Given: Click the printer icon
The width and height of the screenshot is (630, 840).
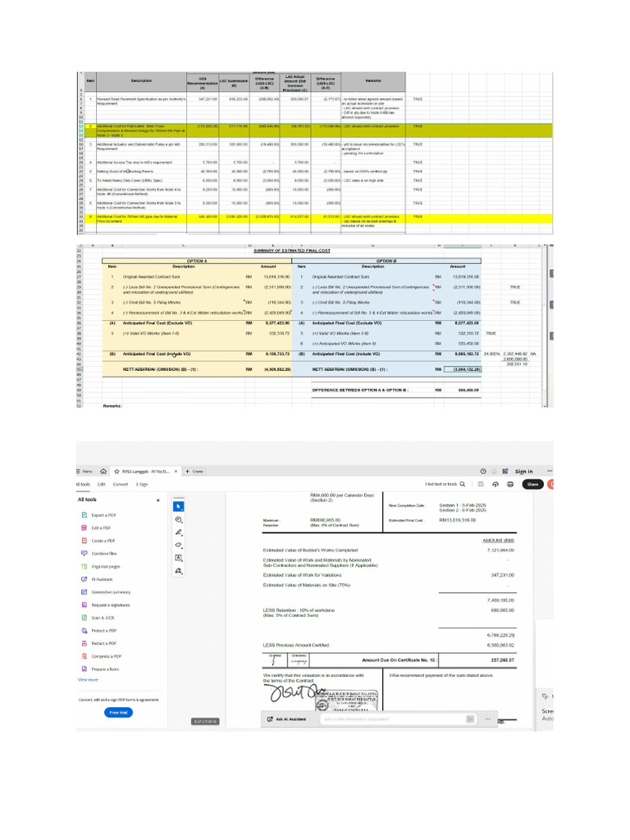Looking at the screenshot, I should click(510, 484).
